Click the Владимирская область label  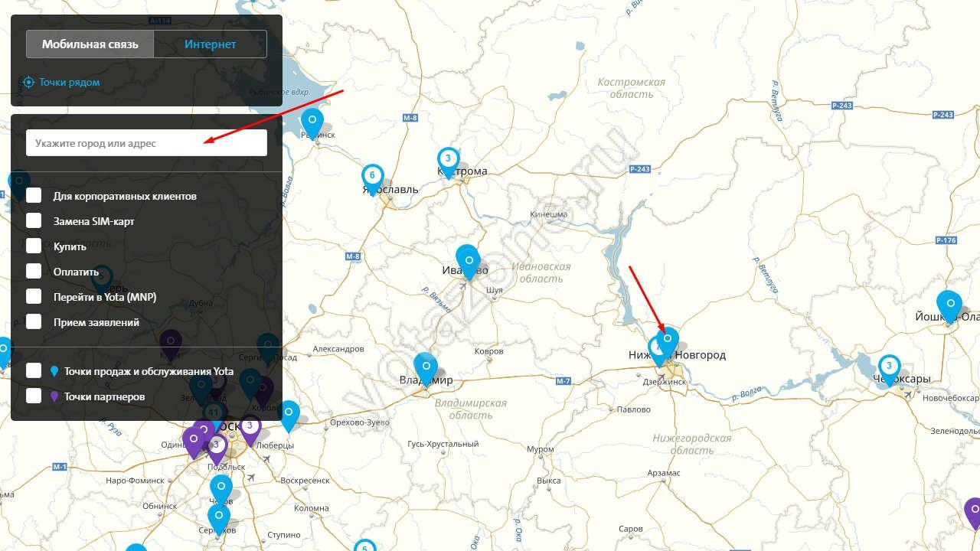coord(470,409)
